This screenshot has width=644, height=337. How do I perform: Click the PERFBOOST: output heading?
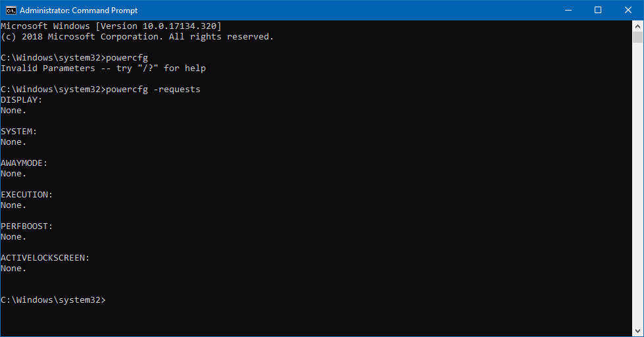(x=27, y=226)
